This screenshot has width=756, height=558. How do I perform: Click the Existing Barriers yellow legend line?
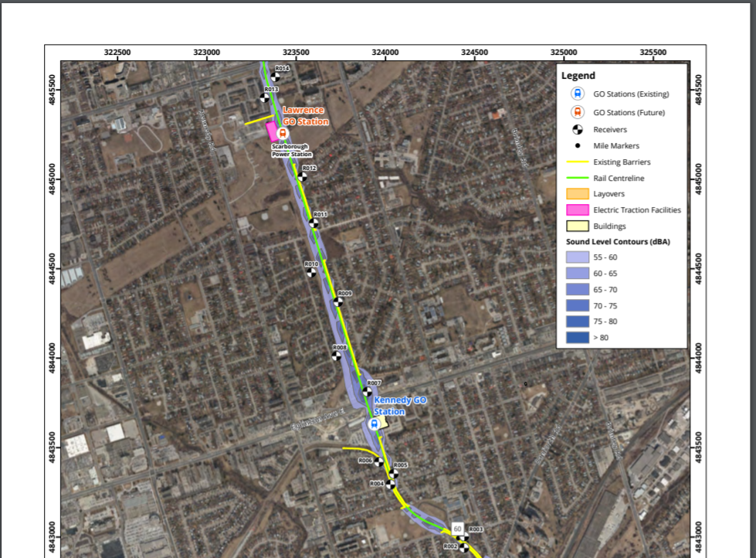(577, 162)
